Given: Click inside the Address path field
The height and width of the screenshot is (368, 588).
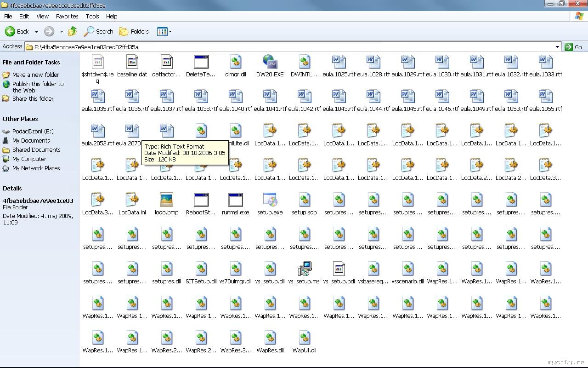Looking at the screenshot, I should click(x=276, y=47).
